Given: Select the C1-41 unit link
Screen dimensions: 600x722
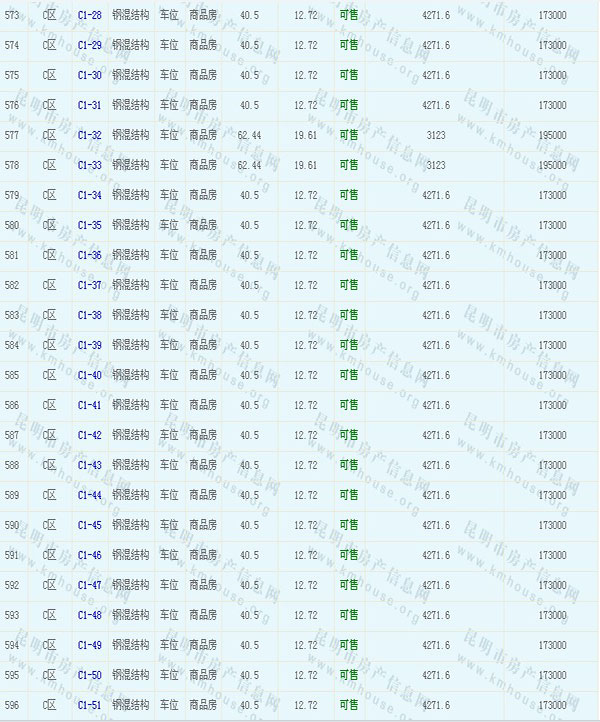Looking at the screenshot, I should [89, 405].
